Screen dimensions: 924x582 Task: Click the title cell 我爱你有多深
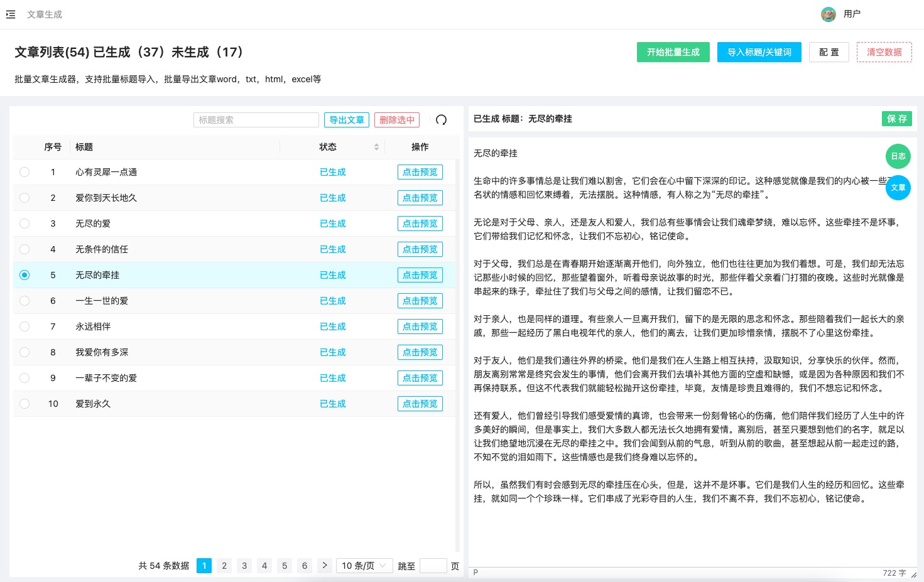click(x=102, y=352)
